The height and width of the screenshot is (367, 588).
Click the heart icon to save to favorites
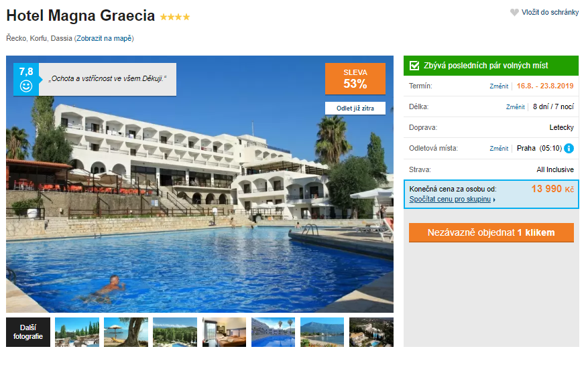pyautogui.click(x=514, y=12)
